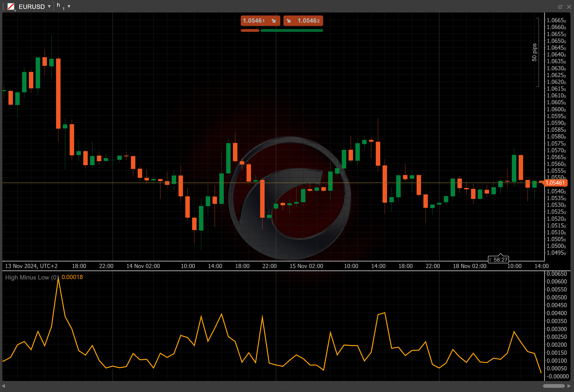Detach chart with the pop-out icon
This screenshot has height=392, width=574.
(560, 7)
